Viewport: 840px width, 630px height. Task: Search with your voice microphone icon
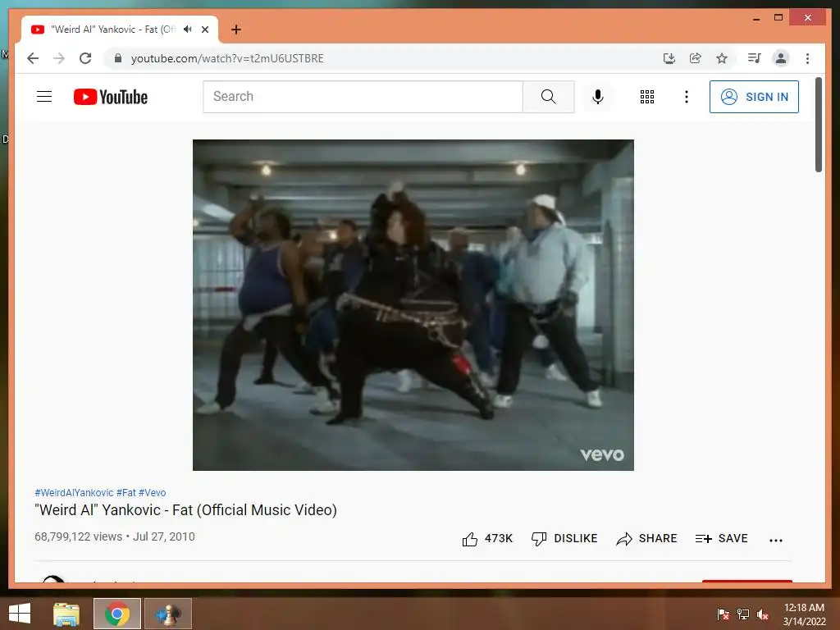[598, 97]
